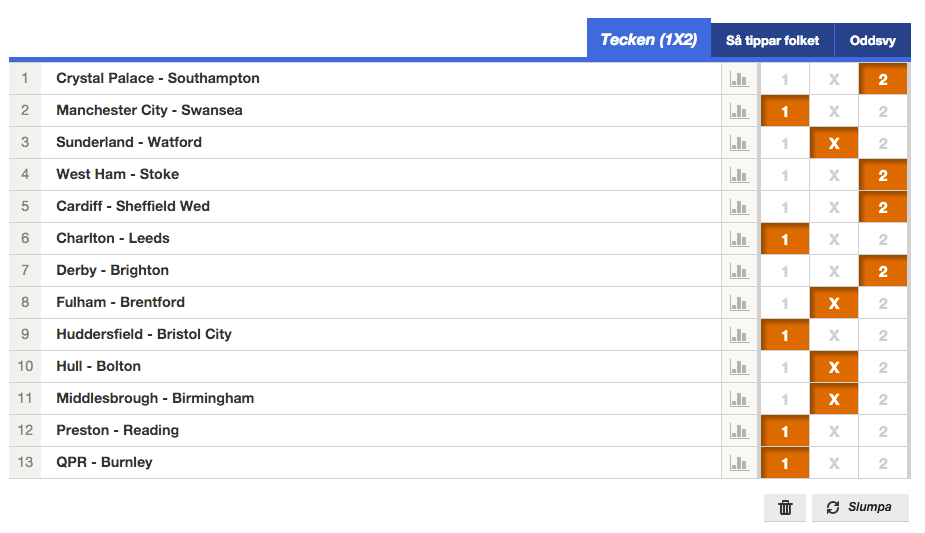Randomize picks with the Slumpa button
This screenshot has height=533, width=925.
[x=860, y=508]
